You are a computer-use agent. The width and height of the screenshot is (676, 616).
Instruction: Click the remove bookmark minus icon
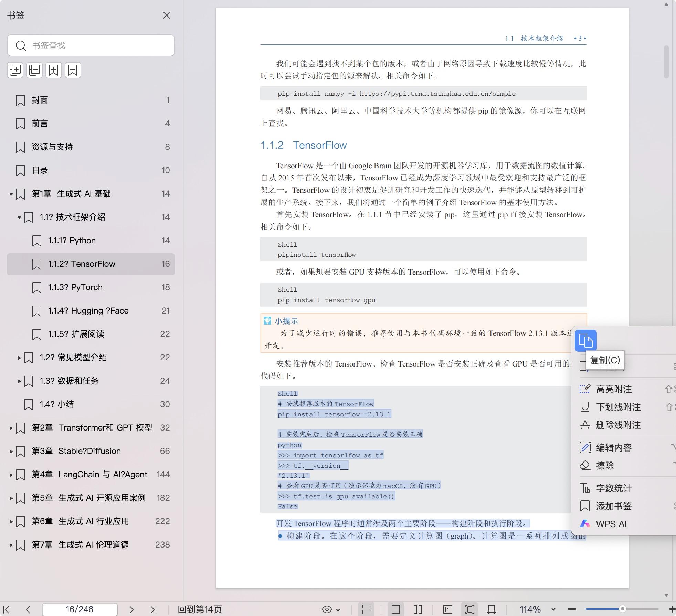click(x=73, y=70)
